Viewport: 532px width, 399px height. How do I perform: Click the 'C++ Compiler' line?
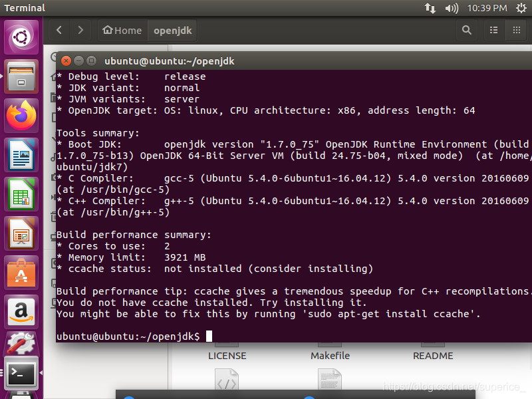click(293, 206)
